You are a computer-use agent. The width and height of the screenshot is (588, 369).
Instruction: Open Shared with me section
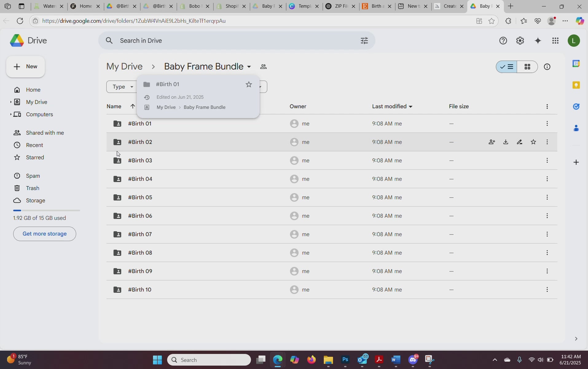click(x=45, y=133)
